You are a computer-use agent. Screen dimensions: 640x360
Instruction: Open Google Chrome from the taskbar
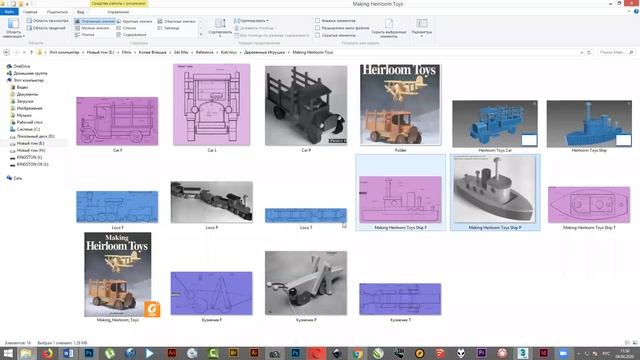click(358, 353)
